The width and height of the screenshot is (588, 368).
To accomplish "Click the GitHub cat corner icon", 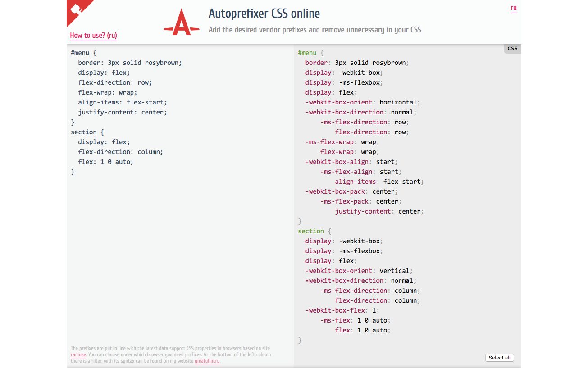I will (x=75, y=9).
